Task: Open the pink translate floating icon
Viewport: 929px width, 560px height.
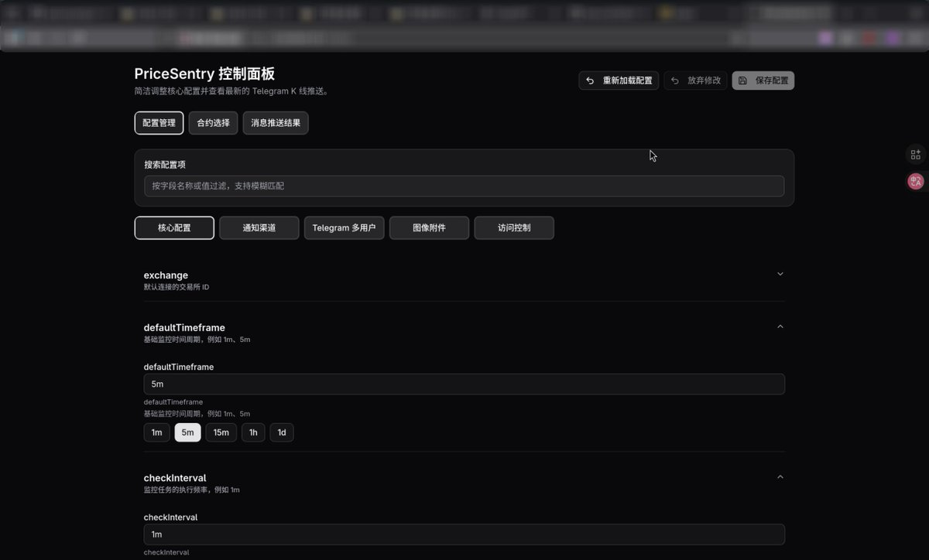Action: coord(916,181)
